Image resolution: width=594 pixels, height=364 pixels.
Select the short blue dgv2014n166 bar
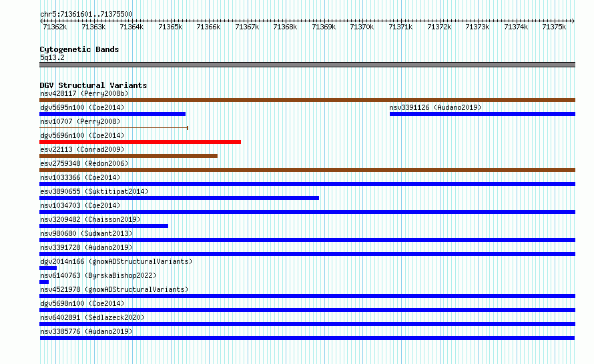[48, 268]
